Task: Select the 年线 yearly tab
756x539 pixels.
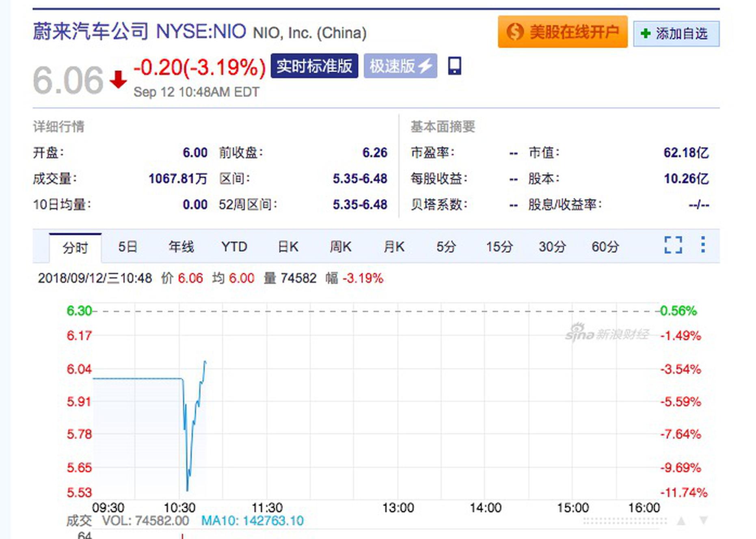Action: pyautogui.click(x=181, y=246)
